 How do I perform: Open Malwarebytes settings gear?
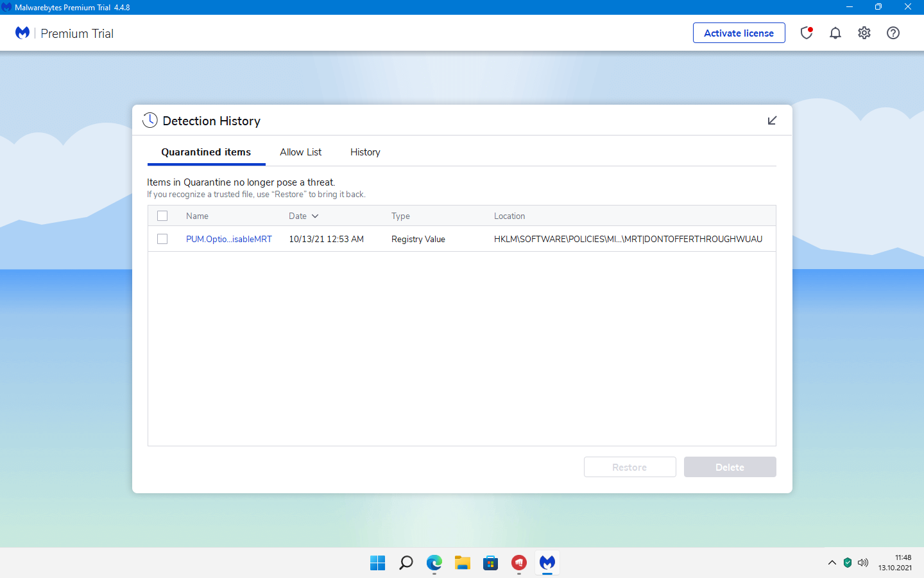click(x=864, y=33)
